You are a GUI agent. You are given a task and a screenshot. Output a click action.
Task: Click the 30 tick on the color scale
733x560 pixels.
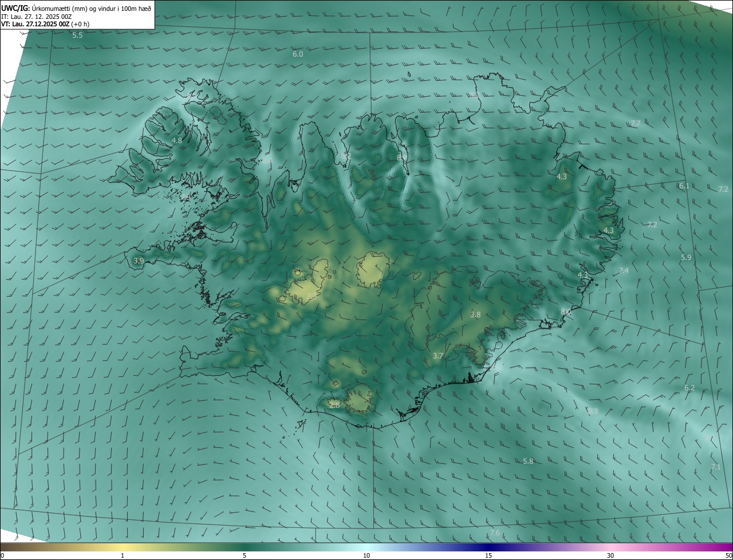(x=610, y=555)
